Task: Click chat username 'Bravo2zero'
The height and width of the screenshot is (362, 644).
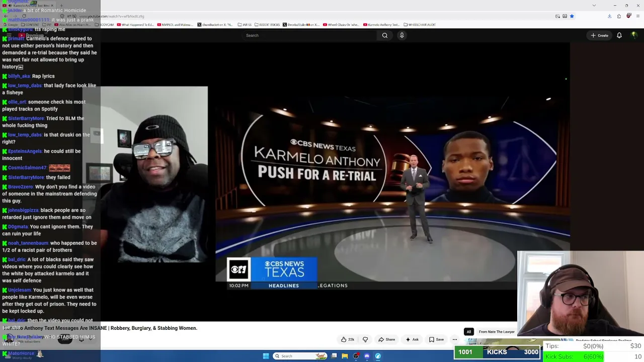Action: point(21,187)
